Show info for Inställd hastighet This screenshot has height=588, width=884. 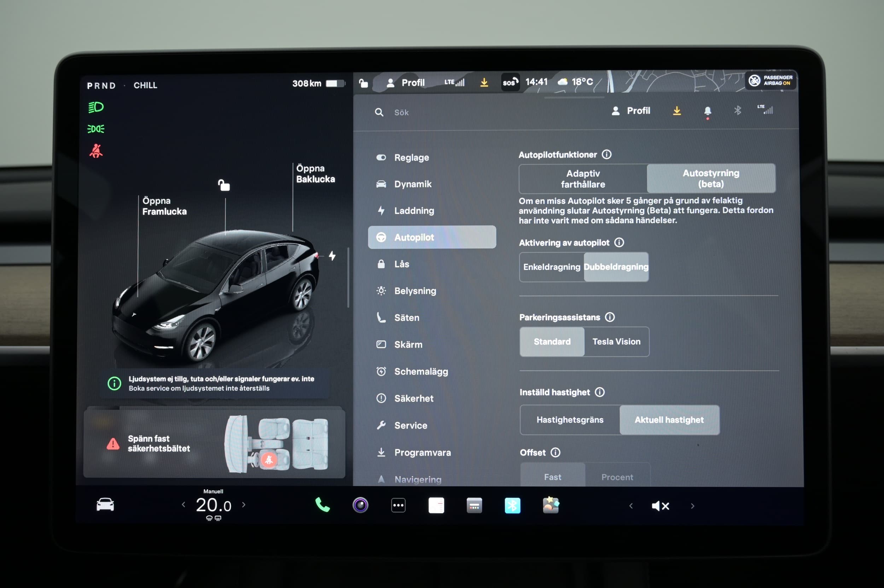pos(600,392)
